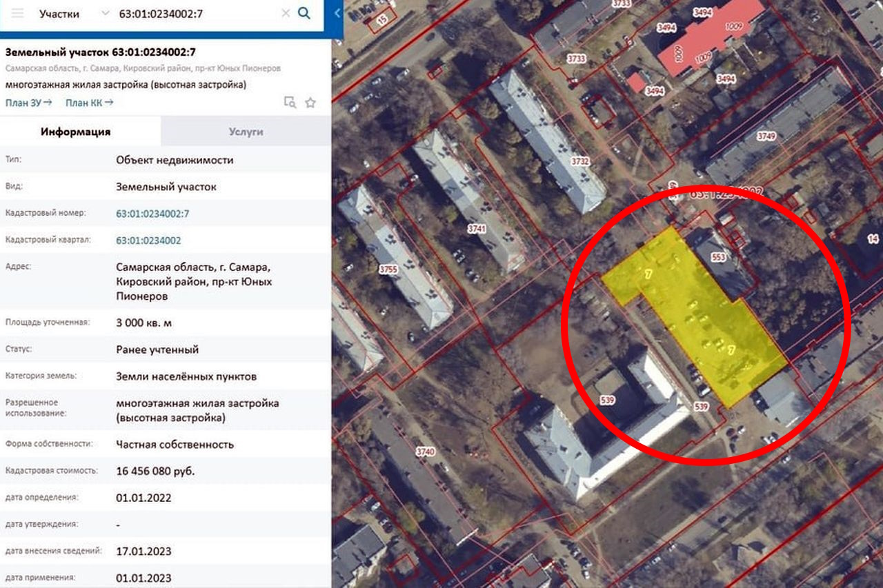The height and width of the screenshot is (588, 883).
Task: Open cadastral quarter link 63:01:0234002
Action: [149, 241]
